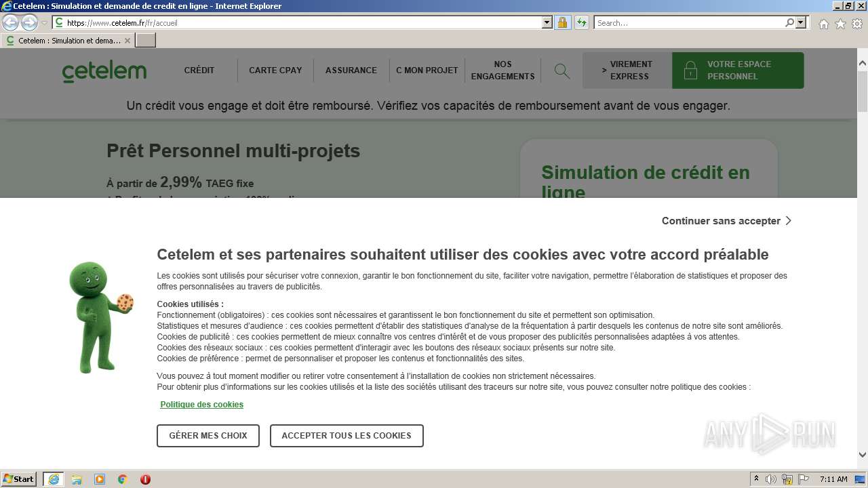Open the Windows Start menu
868x488 pixels.
click(18, 479)
